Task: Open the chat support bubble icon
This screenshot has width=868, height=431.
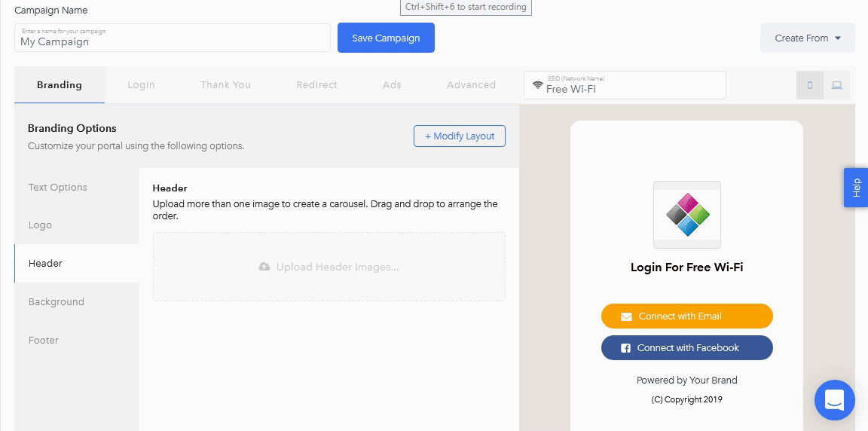Action: [835, 400]
